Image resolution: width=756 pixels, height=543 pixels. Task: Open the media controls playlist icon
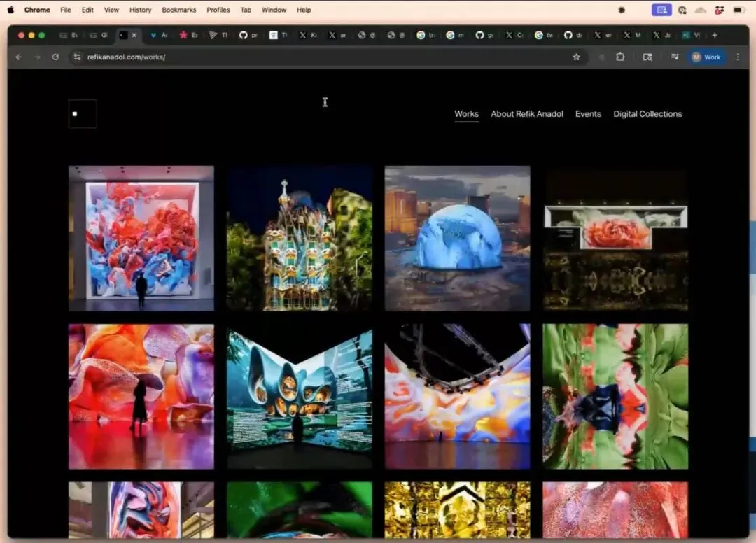click(x=675, y=57)
